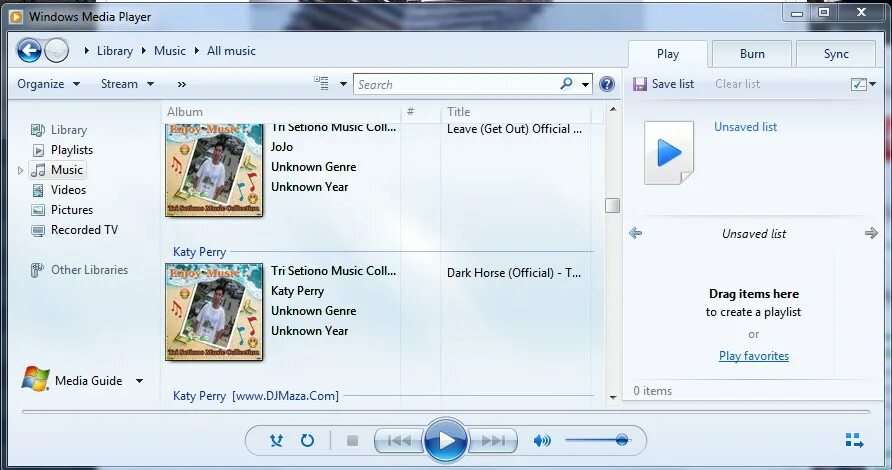892x470 pixels.
Task: Expand the Music tree node
Action: pyautogui.click(x=20, y=170)
